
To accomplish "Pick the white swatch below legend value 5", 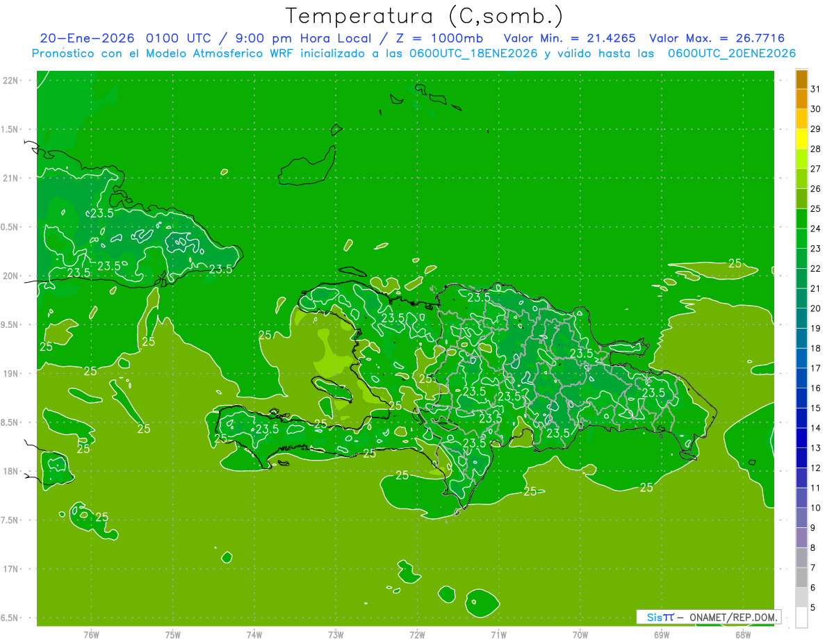I will pyautogui.click(x=801, y=618).
